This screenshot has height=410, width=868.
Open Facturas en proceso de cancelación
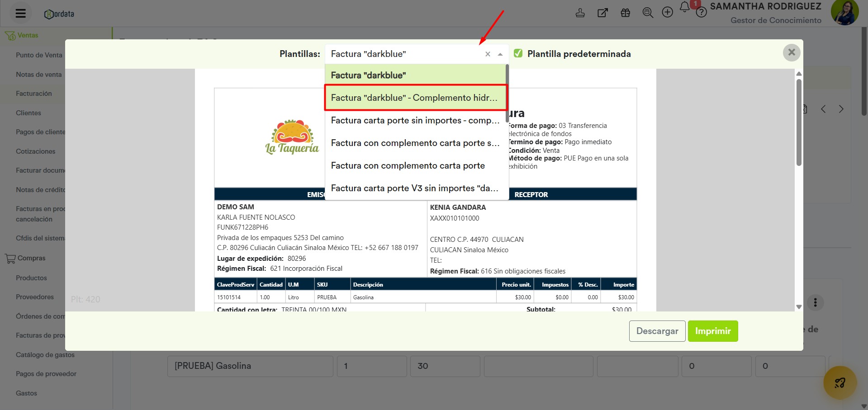pyautogui.click(x=40, y=214)
